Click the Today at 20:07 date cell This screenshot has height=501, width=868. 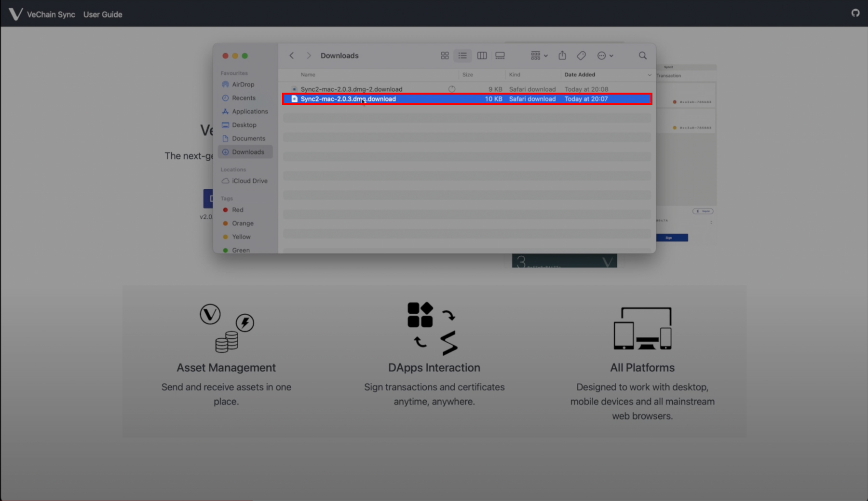point(586,99)
